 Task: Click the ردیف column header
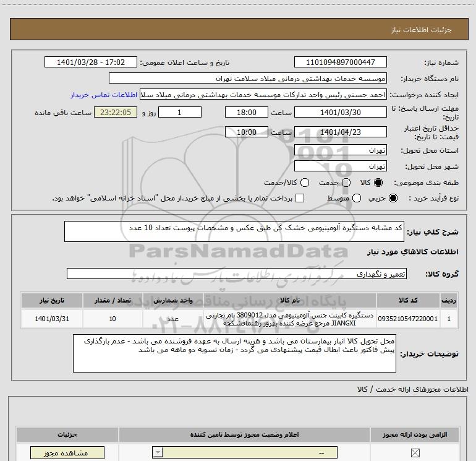pos(449,300)
